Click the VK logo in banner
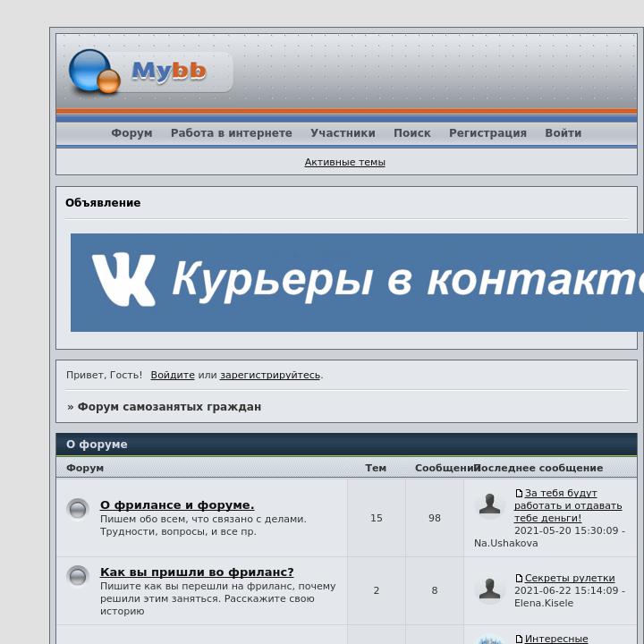Image resolution: width=644 pixels, height=644 pixels. coord(123,279)
